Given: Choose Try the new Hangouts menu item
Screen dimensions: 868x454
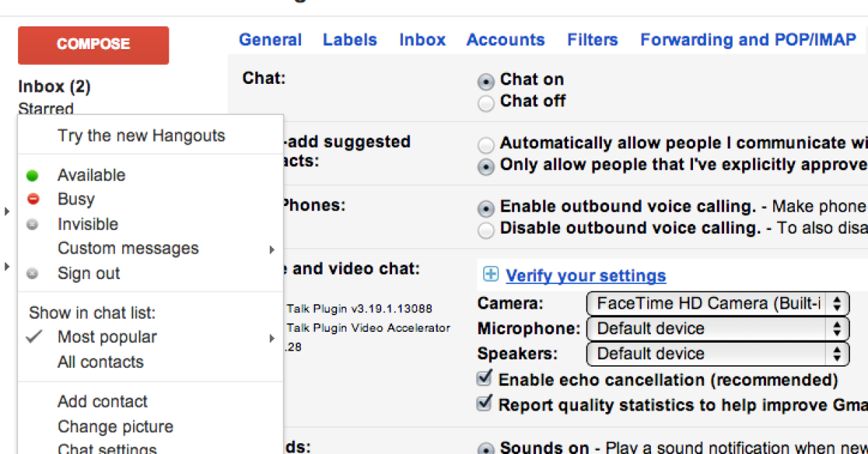Looking at the screenshot, I should coord(141,136).
